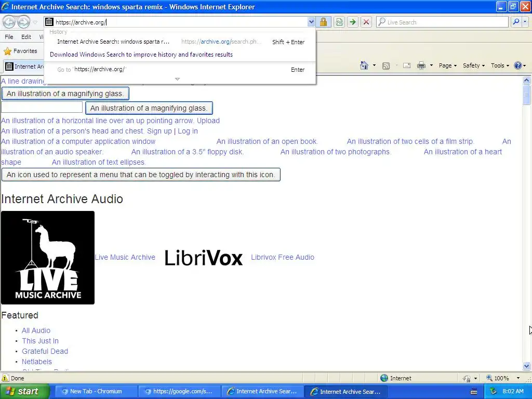Click the Print icon

(421, 65)
